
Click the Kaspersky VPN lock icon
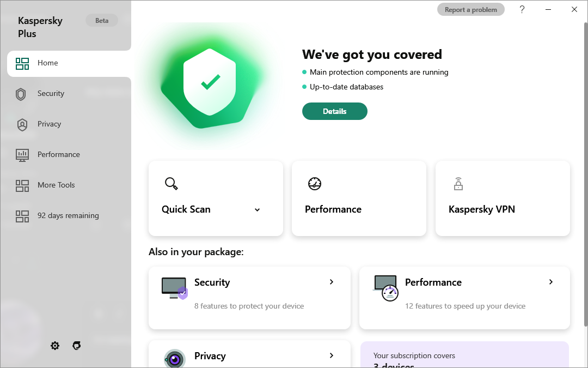coord(458,184)
